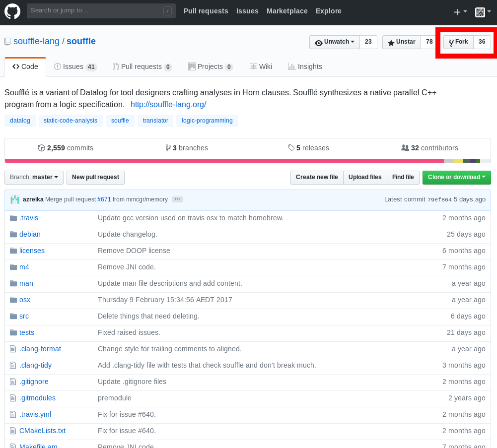View the 36 forks count

[482, 42]
